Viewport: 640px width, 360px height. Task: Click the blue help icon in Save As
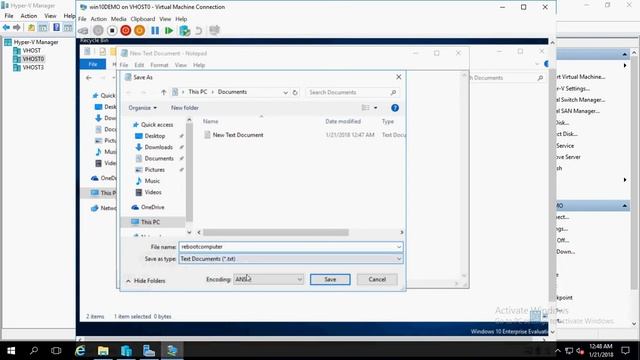point(395,108)
